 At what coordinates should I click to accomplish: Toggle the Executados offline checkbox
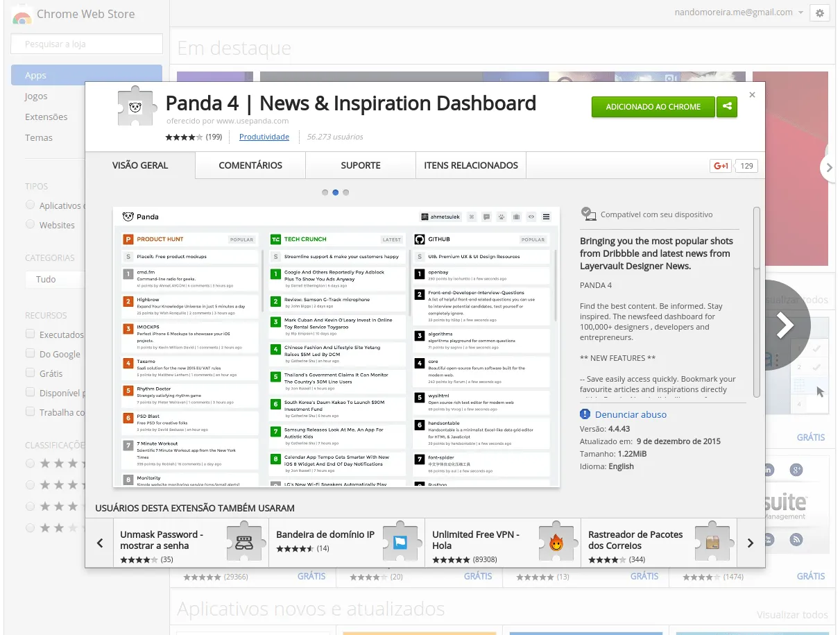(30, 334)
